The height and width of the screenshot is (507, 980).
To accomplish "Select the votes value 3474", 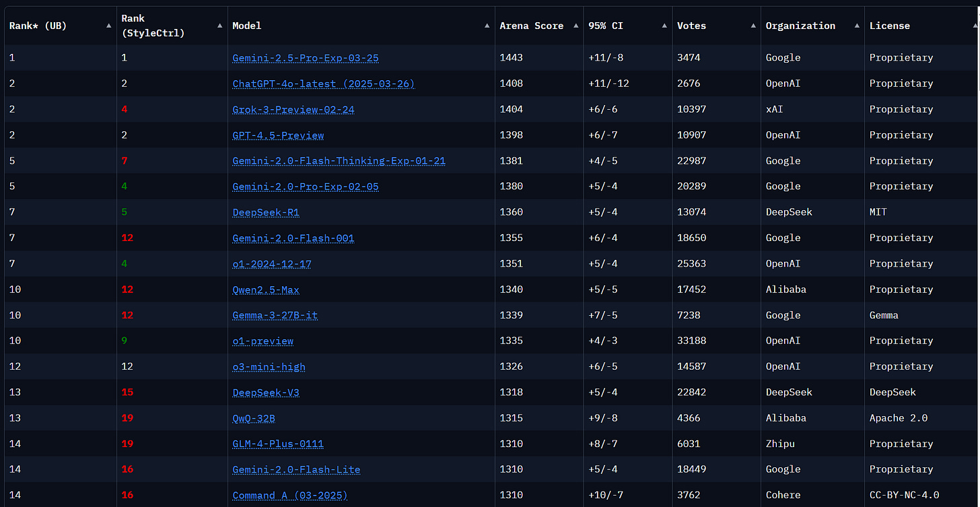I will [689, 58].
